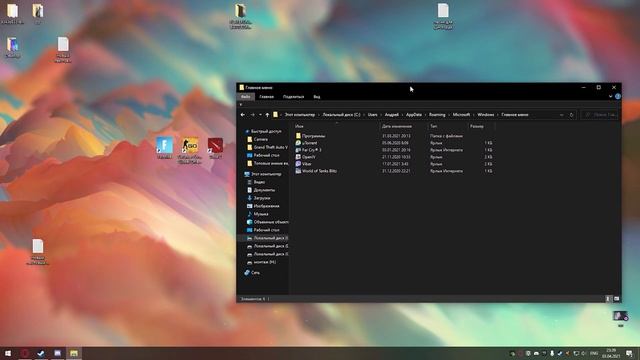Image resolution: width=640 pixels, height=360 pixels.
Task: Open Steam from the taskbar
Action: pyautogui.click(x=41, y=353)
